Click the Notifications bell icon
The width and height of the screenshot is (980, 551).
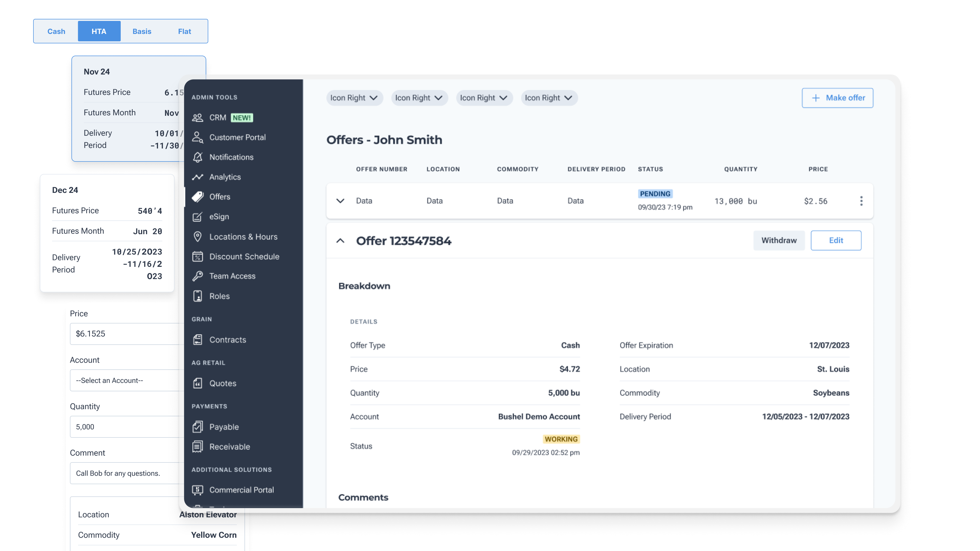click(x=198, y=157)
